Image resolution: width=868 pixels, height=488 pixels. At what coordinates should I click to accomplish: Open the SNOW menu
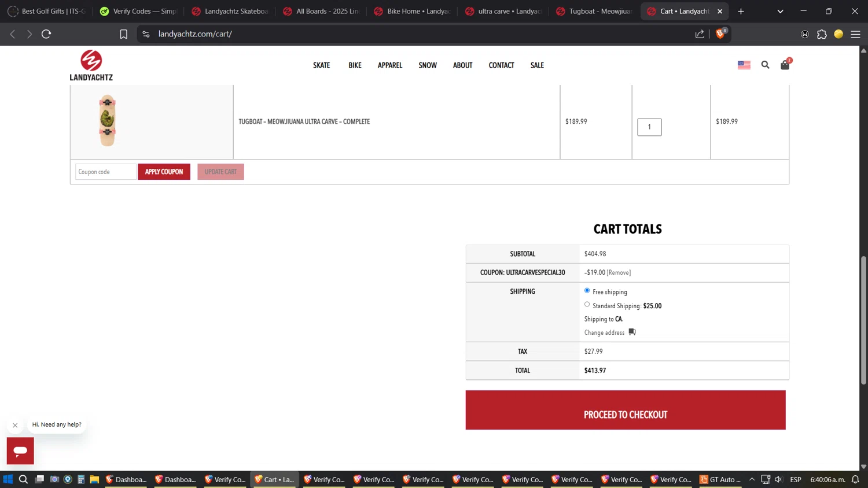428,65
